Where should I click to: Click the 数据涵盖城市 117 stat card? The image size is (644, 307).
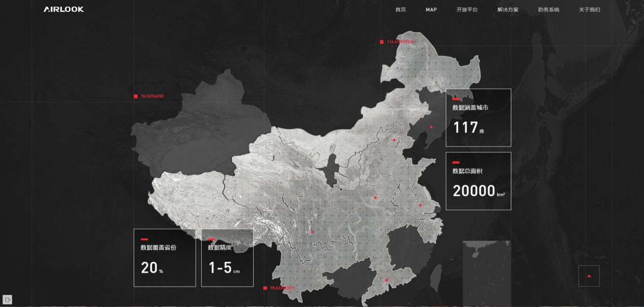478,118
